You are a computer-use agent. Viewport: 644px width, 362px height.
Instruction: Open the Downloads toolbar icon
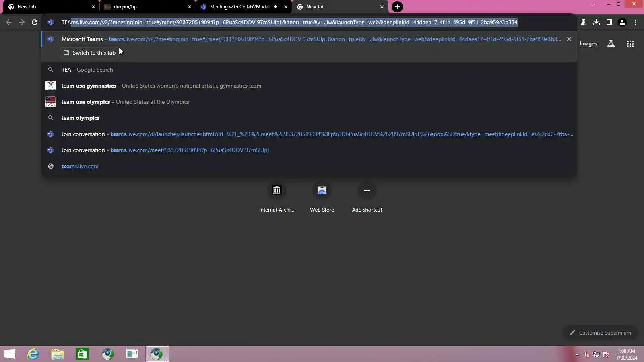point(597,22)
